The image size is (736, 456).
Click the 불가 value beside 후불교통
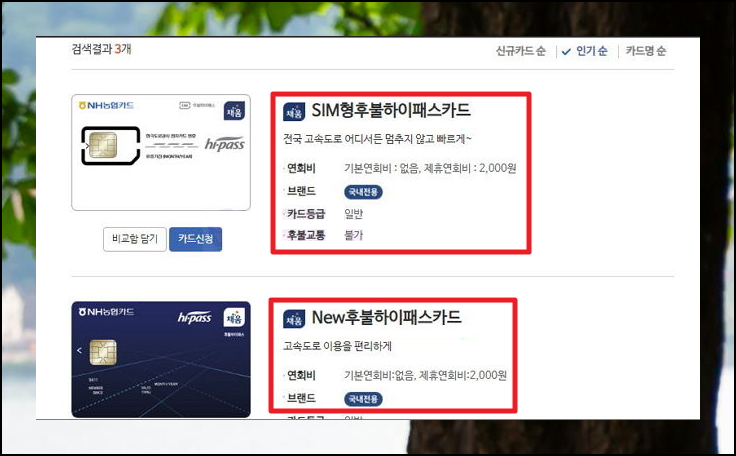(353, 235)
